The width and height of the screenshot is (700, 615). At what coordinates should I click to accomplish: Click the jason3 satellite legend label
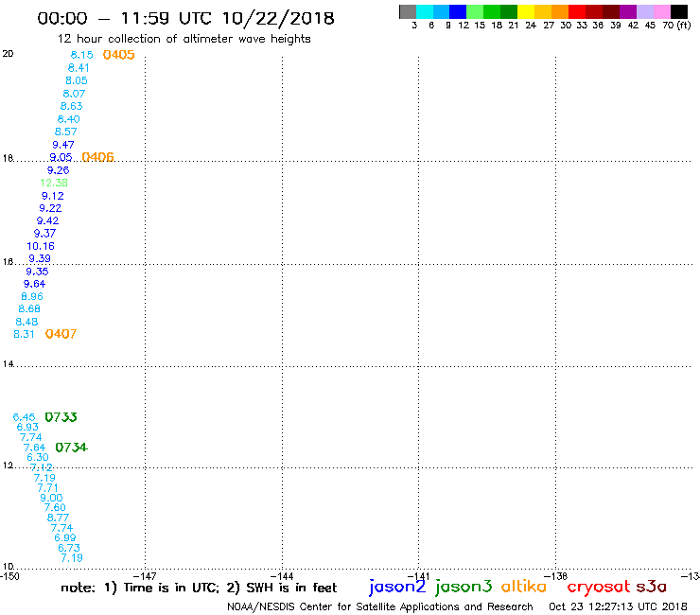click(x=464, y=587)
